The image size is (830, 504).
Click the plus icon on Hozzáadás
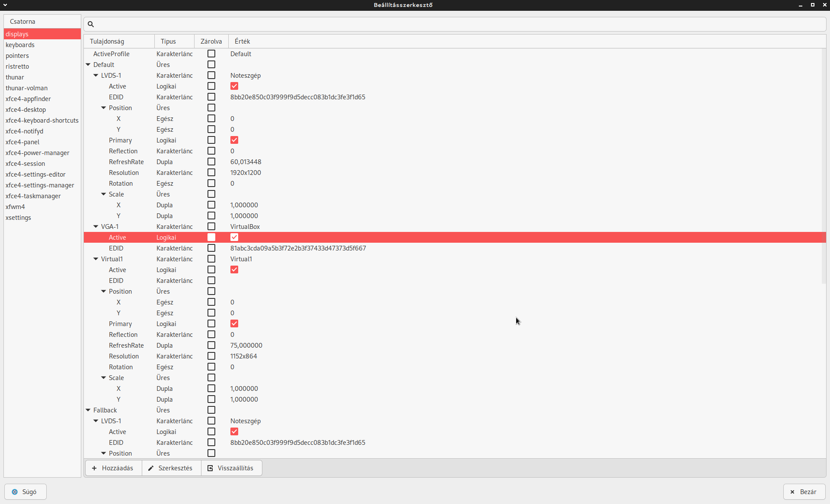[94, 468]
